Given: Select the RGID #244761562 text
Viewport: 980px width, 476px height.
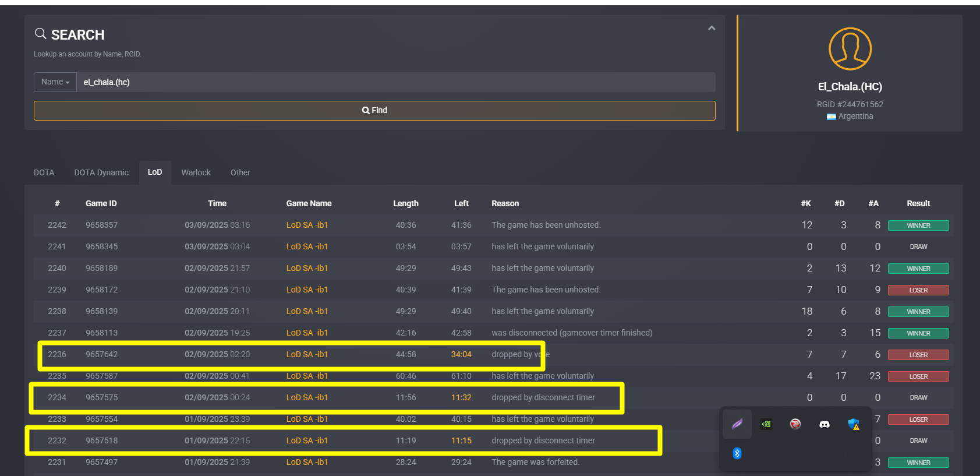Looking at the screenshot, I should (x=850, y=104).
